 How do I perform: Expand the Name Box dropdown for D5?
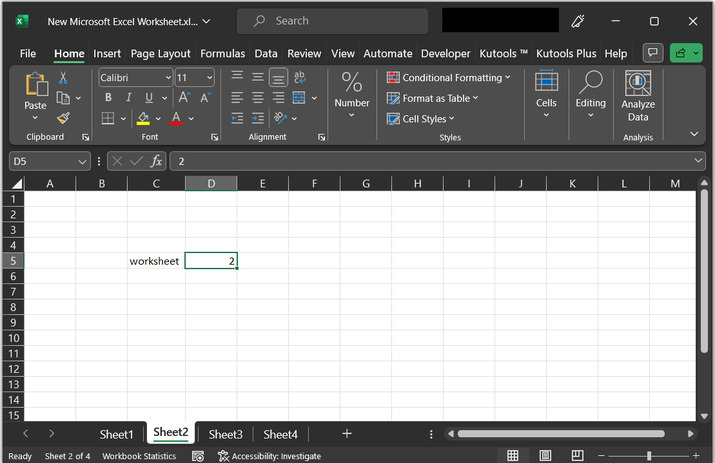pyautogui.click(x=82, y=161)
